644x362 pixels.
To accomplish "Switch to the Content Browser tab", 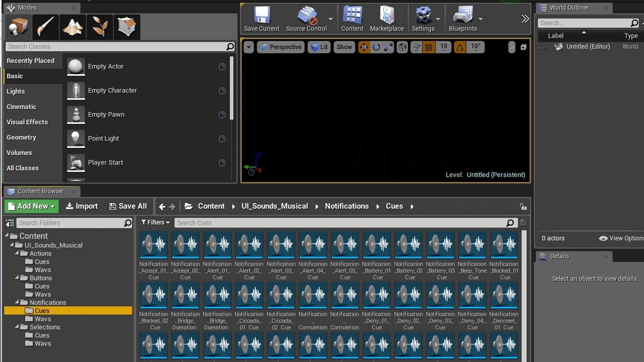I will (x=40, y=191).
